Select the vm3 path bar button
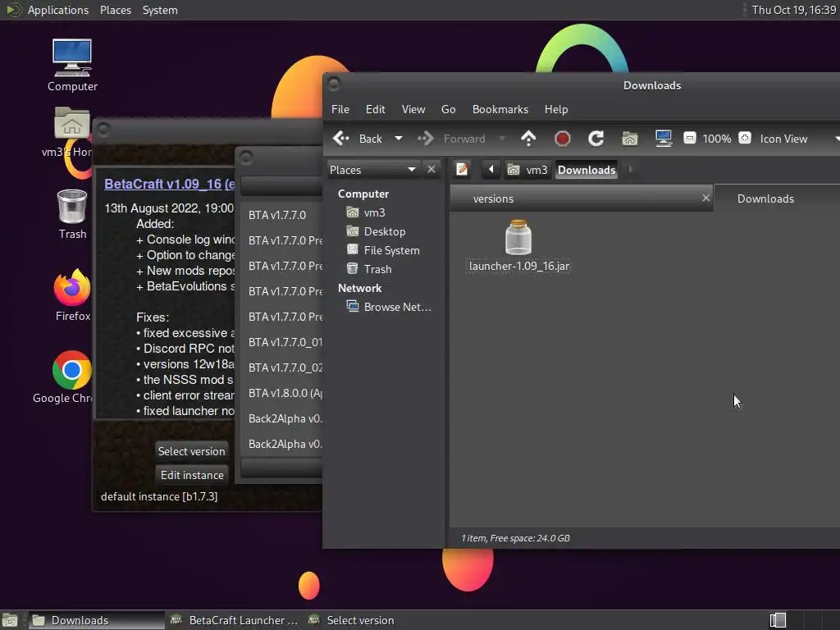The image size is (840, 630). click(527, 170)
